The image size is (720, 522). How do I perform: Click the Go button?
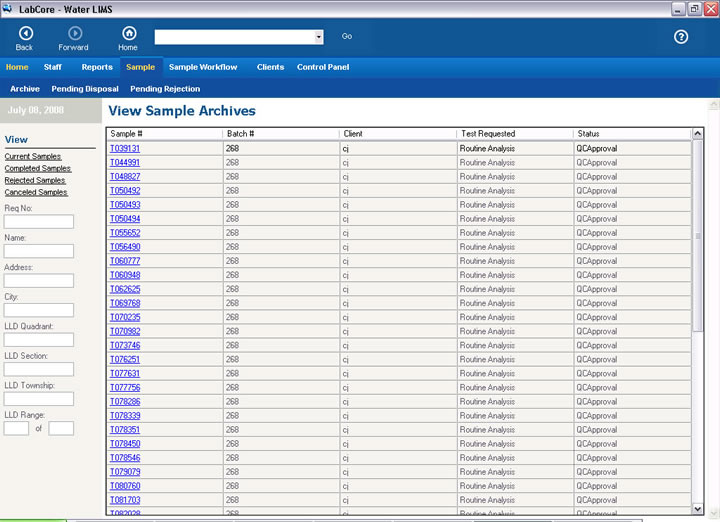pos(347,36)
